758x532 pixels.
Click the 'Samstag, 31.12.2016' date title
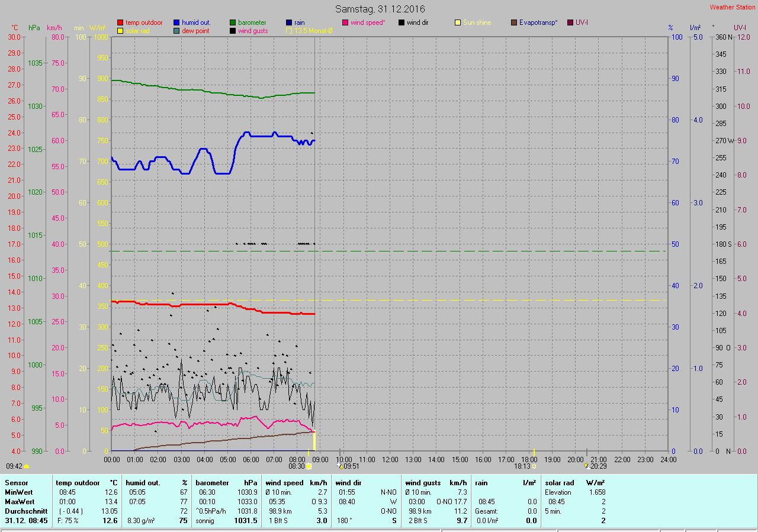[380, 9]
